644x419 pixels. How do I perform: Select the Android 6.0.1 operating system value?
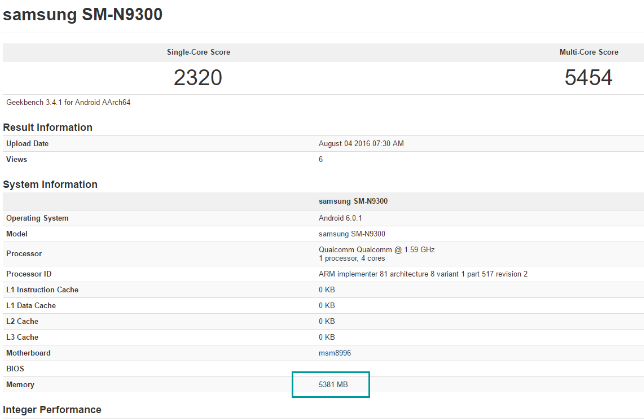[340, 218]
